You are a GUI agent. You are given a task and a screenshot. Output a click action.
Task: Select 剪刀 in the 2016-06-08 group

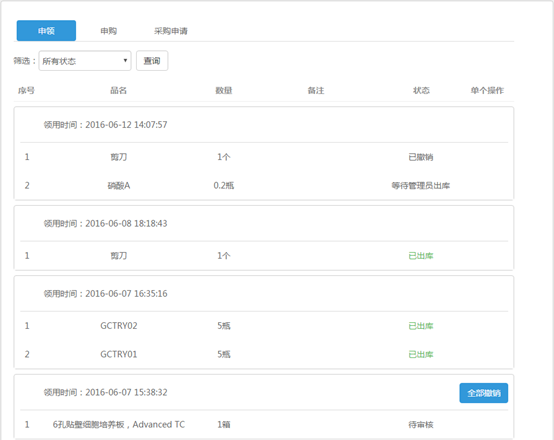coord(119,256)
